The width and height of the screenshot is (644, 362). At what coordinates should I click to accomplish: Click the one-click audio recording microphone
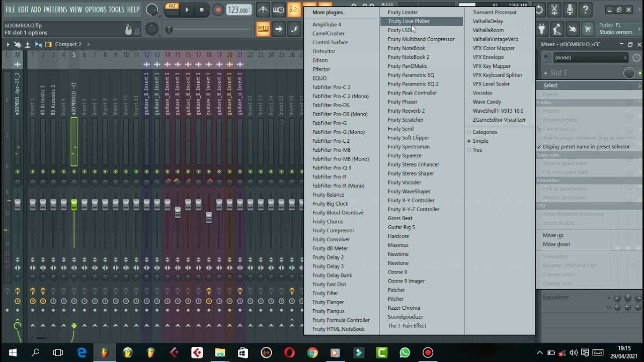pos(570,10)
